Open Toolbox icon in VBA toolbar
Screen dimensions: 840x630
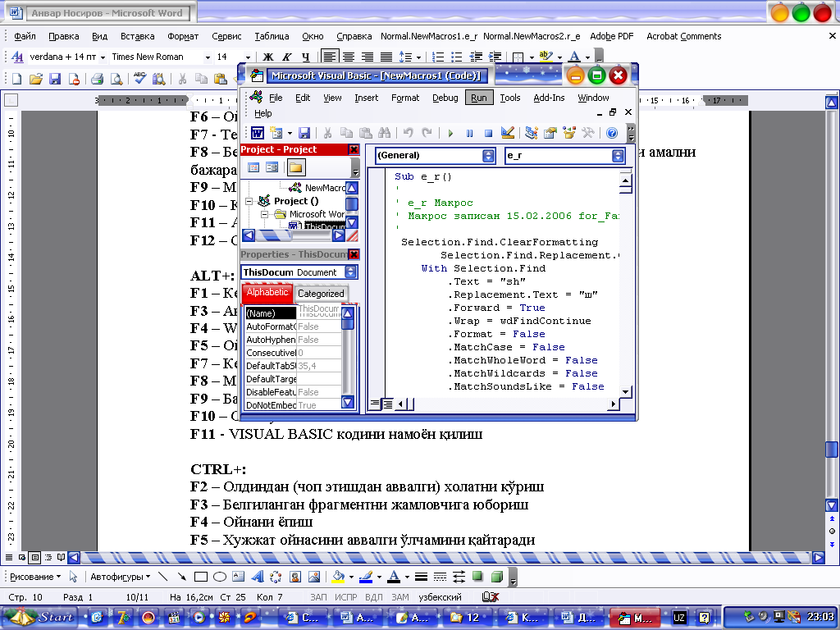(x=587, y=133)
